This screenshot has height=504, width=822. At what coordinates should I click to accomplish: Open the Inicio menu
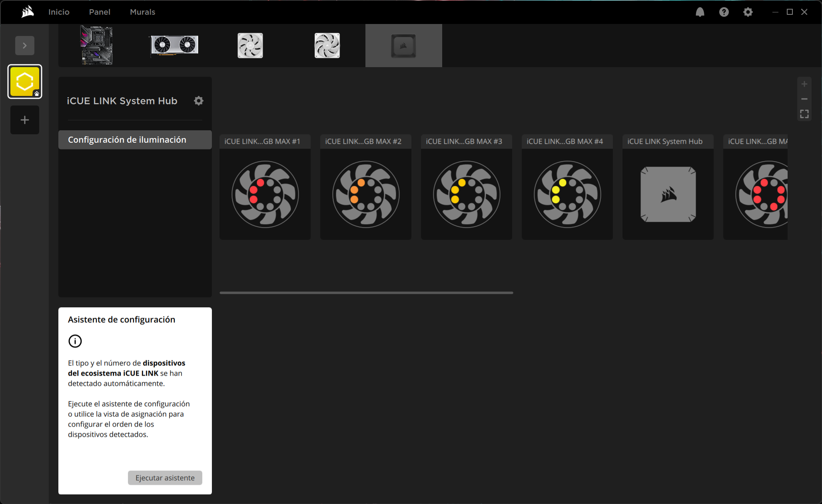click(x=59, y=12)
